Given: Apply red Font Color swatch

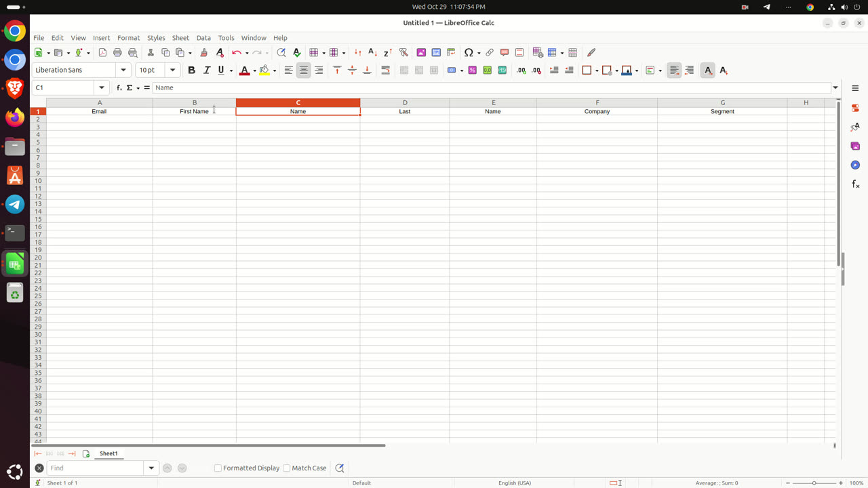Looking at the screenshot, I should (x=245, y=70).
